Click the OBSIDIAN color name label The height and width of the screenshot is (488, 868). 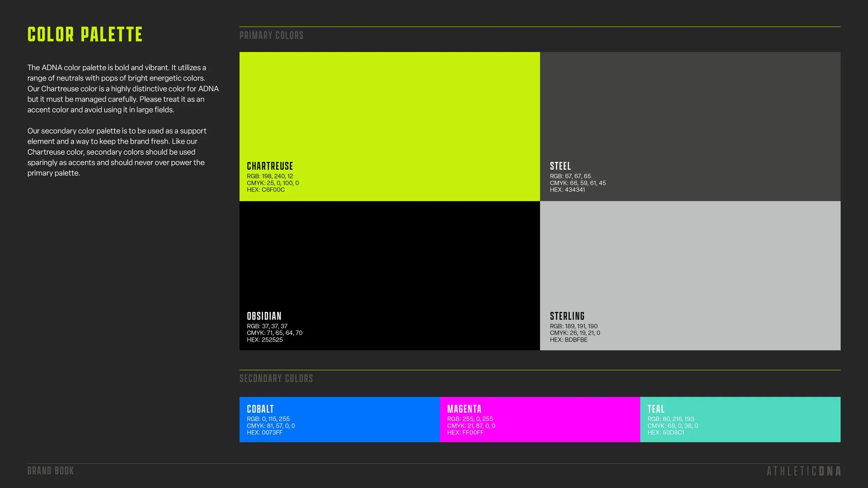(264, 316)
